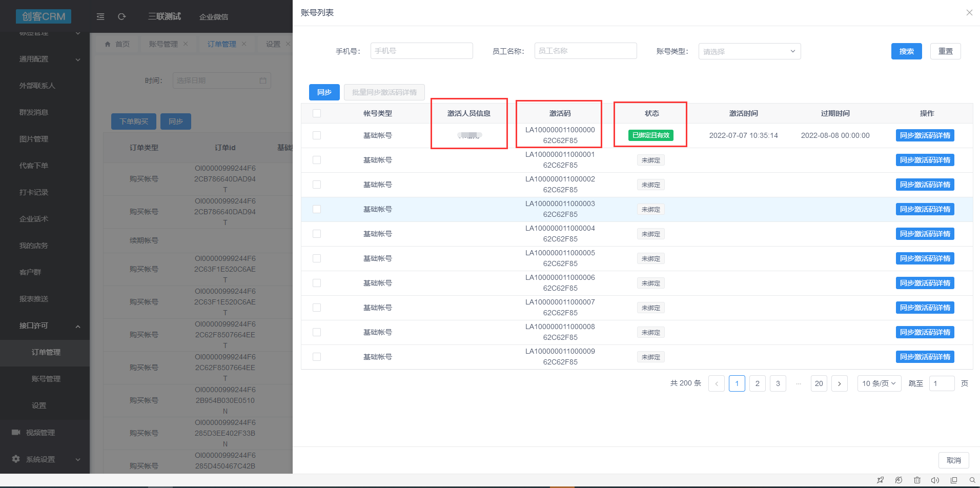Screen dimensions: 980x488
Task: Click the 重置 button
Action: (945, 51)
